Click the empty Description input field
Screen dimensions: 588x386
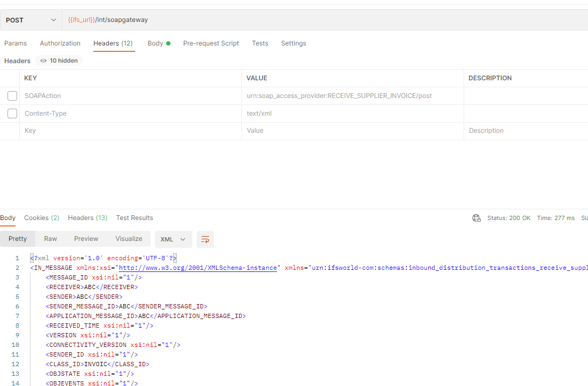[x=526, y=131]
